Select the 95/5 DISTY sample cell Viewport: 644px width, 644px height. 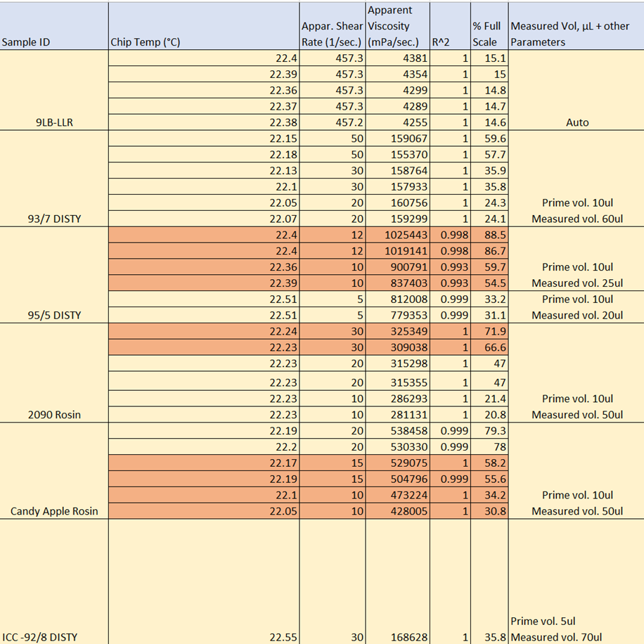click(54, 275)
